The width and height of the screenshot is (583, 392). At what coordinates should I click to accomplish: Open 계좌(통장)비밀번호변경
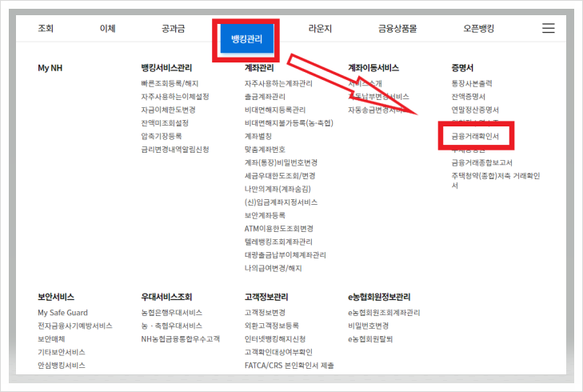281,162
